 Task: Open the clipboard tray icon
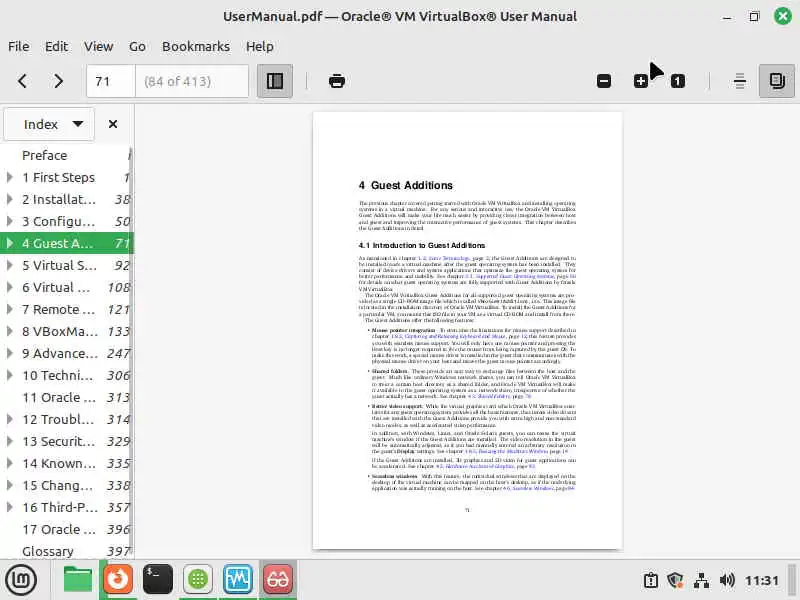(651, 581)
